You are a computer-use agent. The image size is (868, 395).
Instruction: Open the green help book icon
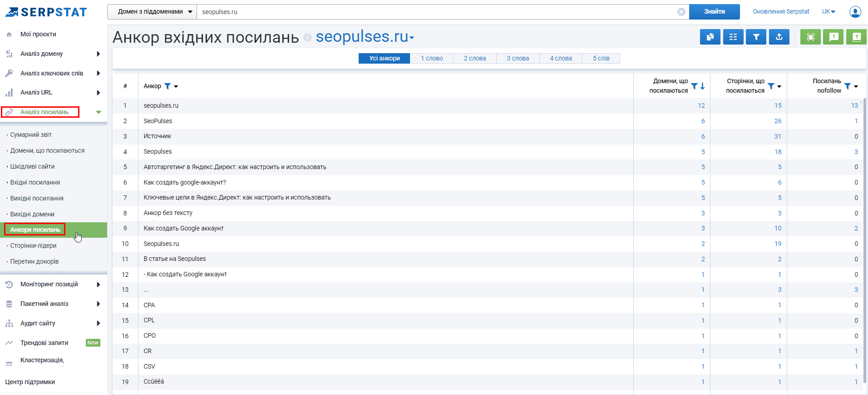pyautogui.click(x=856, y=37)
